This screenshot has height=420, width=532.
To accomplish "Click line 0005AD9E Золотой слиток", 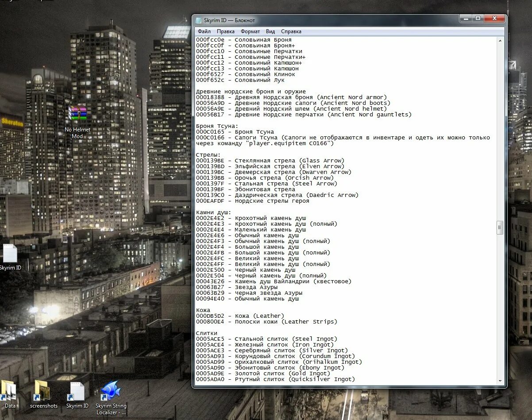I will click(263, 374).
